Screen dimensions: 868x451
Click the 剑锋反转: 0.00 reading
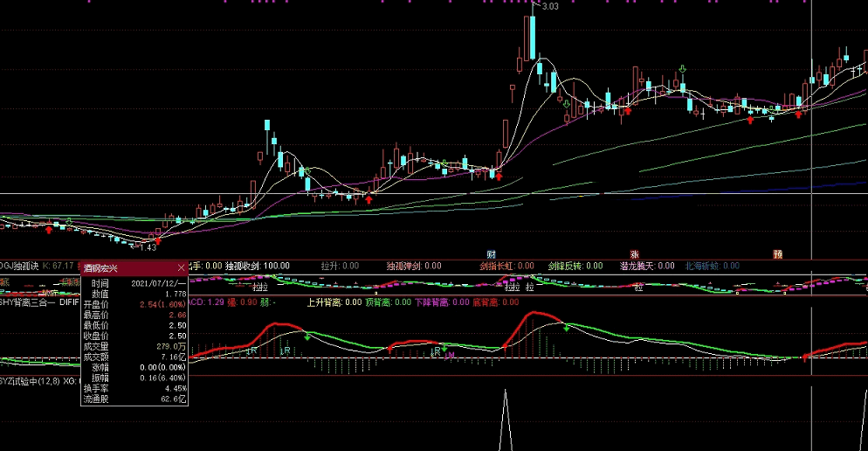575,266
